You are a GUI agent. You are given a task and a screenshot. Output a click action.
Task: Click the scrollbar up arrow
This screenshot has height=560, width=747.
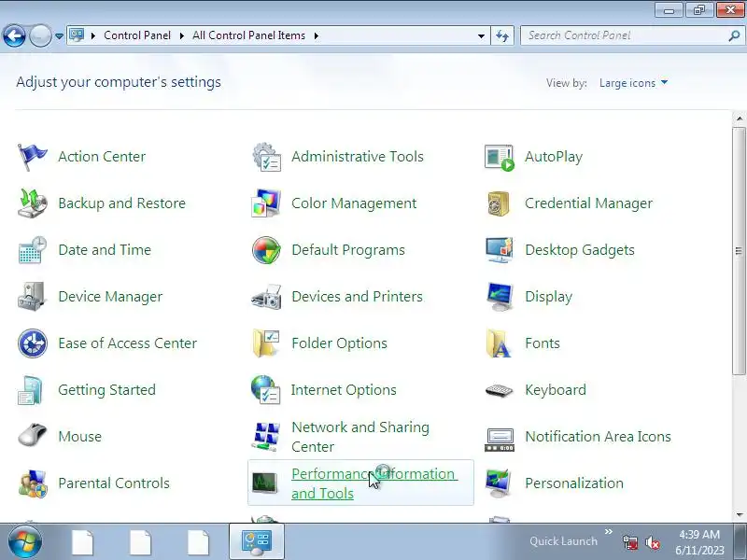(x=739, y=119)
